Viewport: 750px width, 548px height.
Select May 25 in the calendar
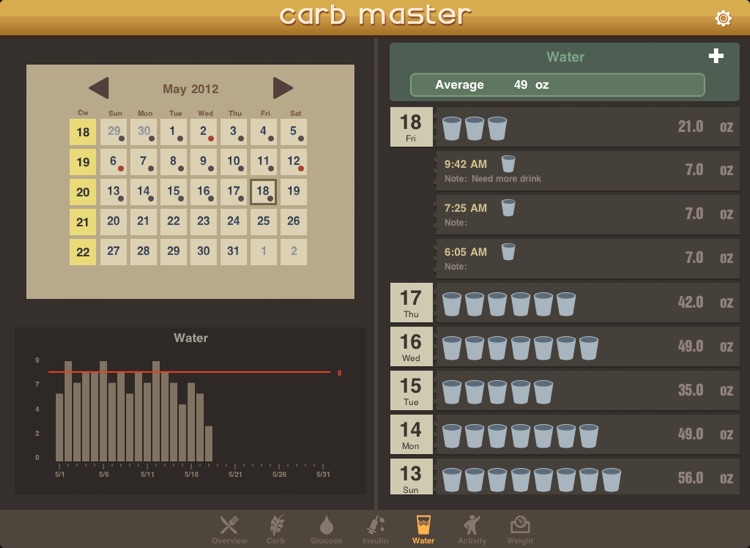pos(263,221)
